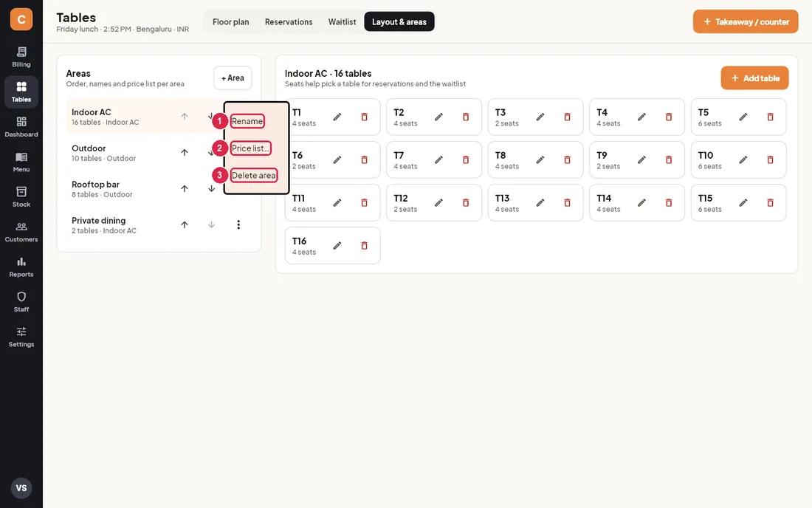Switch to Floor plan tab
The image size is (812, 508).
click(x=230, y=21)
